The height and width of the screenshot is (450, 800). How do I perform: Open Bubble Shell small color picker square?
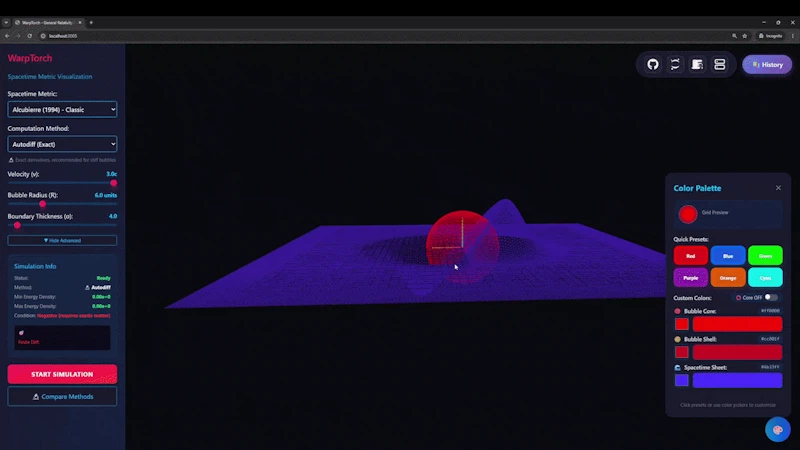click(x=682, y=352)
